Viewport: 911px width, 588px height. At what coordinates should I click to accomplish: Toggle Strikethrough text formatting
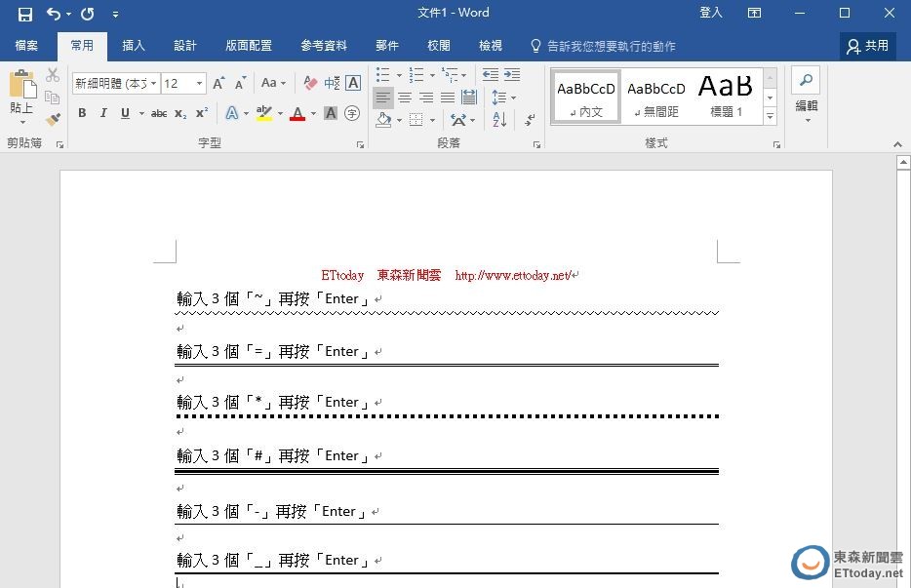click(x=159, y=113)
